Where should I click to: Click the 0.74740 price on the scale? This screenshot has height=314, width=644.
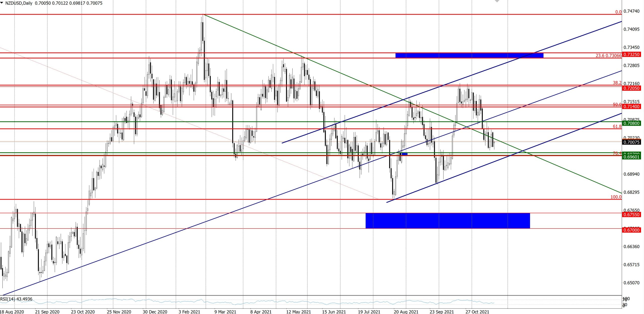(631, 11)
